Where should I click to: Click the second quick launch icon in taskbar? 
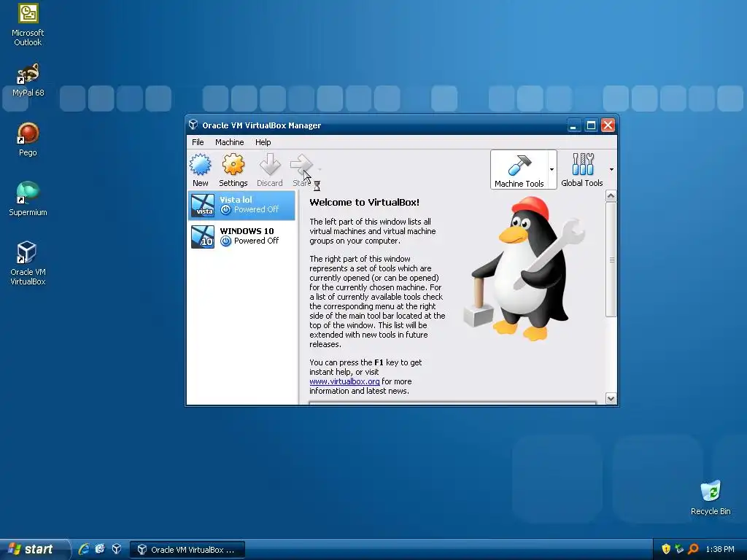pyautogui.click(x=100, y=549)
